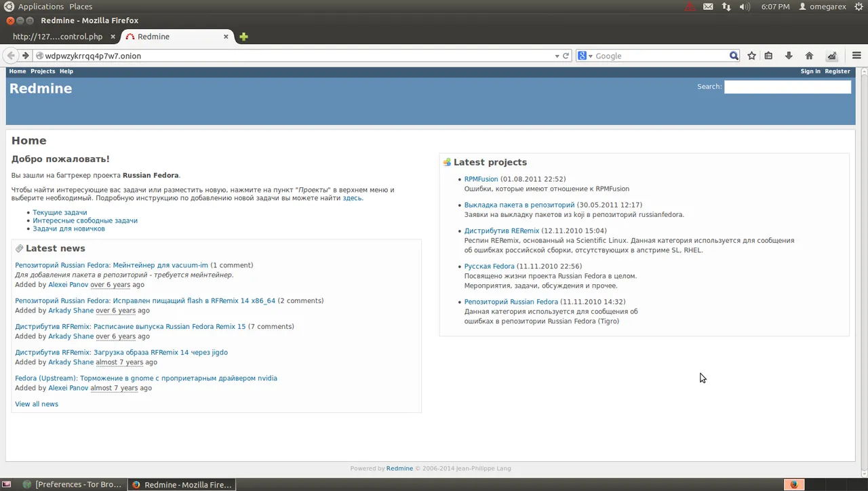
Task: Click the Интересные свободные задачи link
Action: pos(85,220)
